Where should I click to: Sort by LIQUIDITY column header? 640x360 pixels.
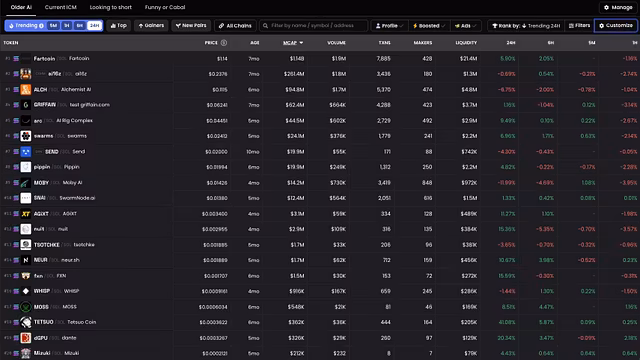point(466,43)
